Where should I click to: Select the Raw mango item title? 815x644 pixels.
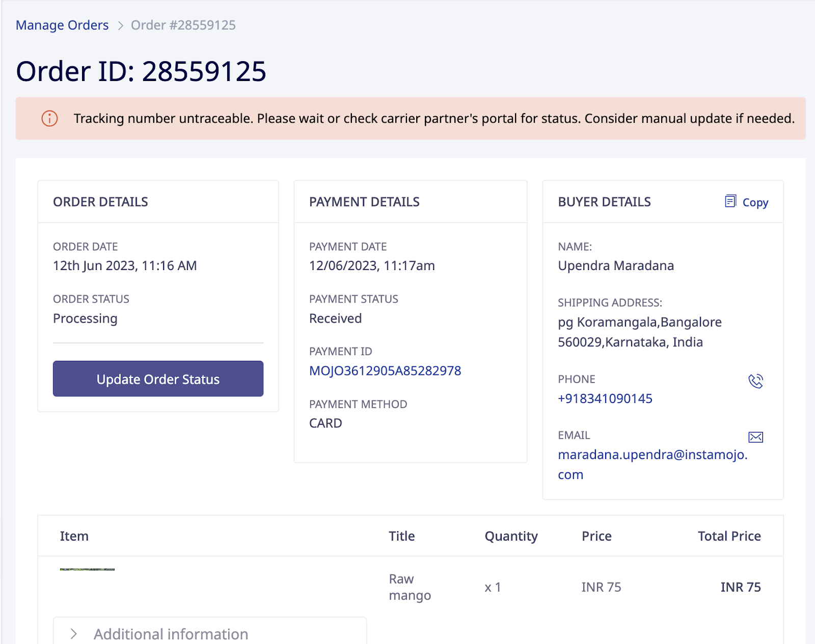(409, 586)
